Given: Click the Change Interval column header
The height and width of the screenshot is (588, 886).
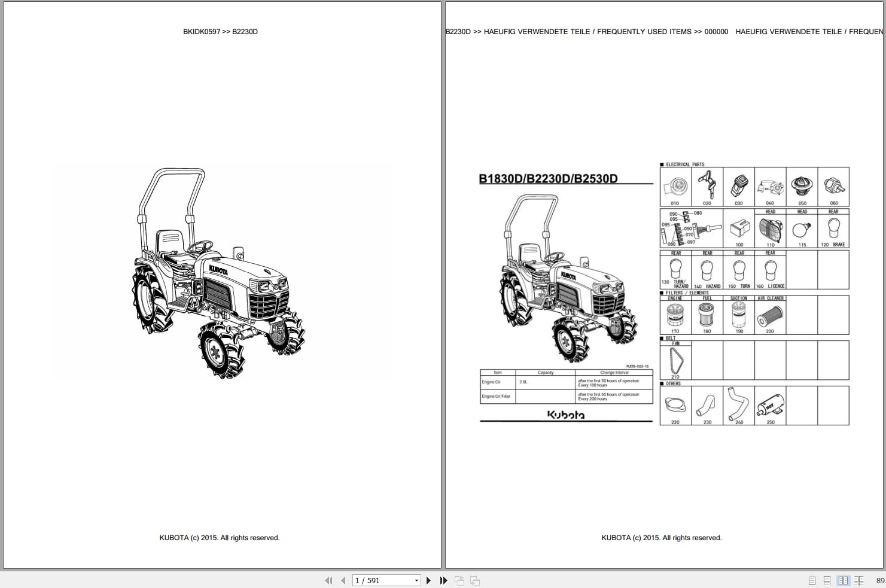Looking at the screenshot, I should 614,373.
